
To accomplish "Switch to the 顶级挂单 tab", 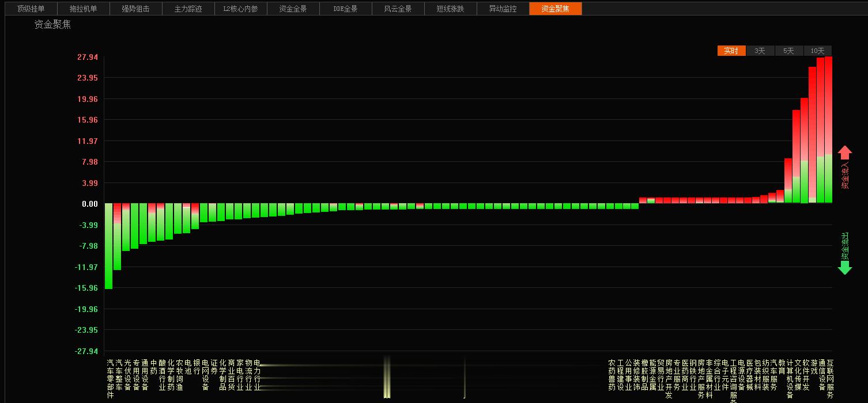I will pyautogui.click(x=31, y=9).
